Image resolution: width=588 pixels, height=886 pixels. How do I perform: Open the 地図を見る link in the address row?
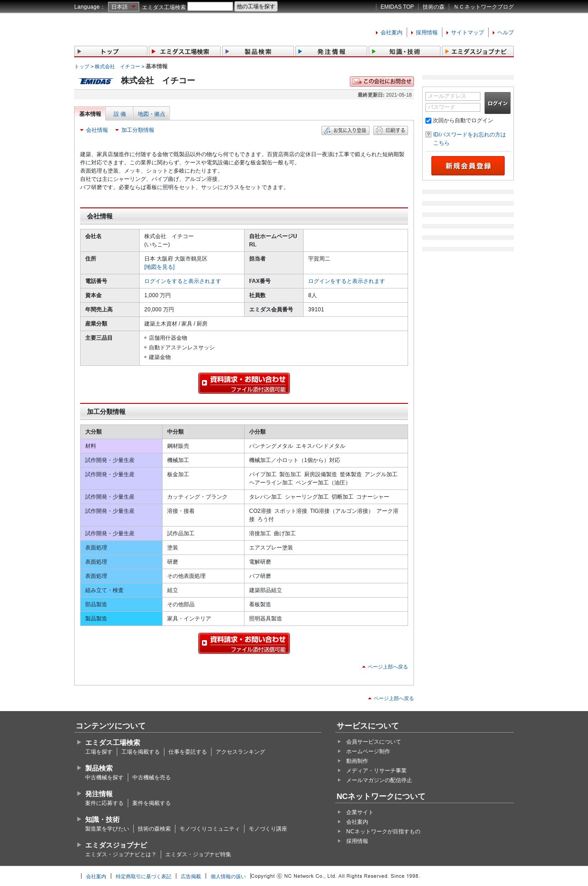coord(159,267)
